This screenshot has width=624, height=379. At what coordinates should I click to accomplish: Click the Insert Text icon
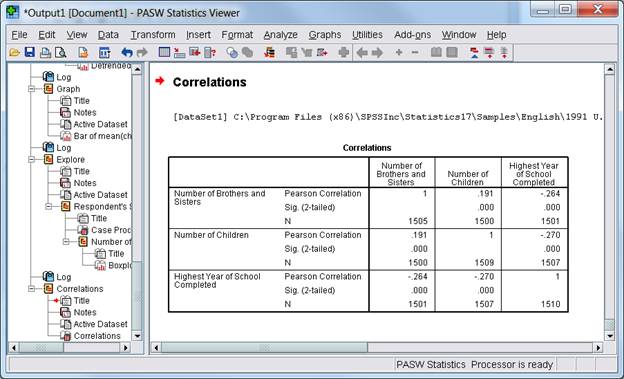504,52
